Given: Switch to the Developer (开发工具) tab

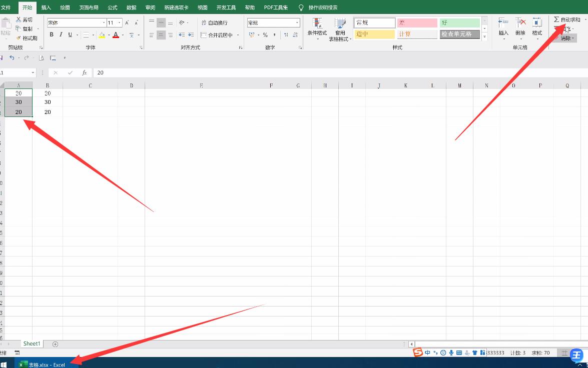Looking at the screenshot, I should coord(226,7).
